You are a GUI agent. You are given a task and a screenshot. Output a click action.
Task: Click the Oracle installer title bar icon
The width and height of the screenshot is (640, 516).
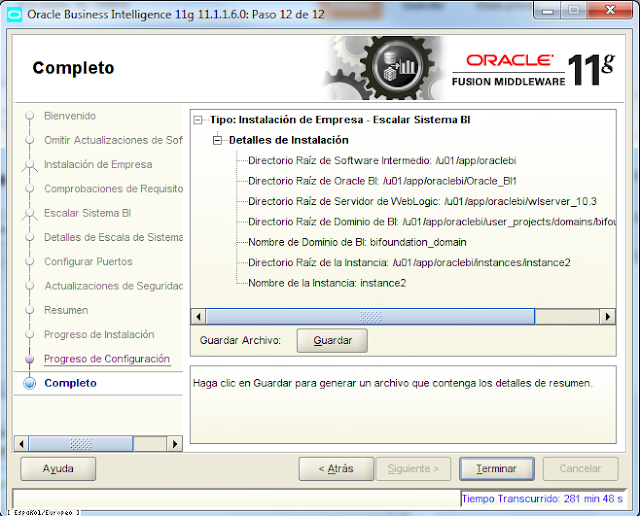point(14,15)
